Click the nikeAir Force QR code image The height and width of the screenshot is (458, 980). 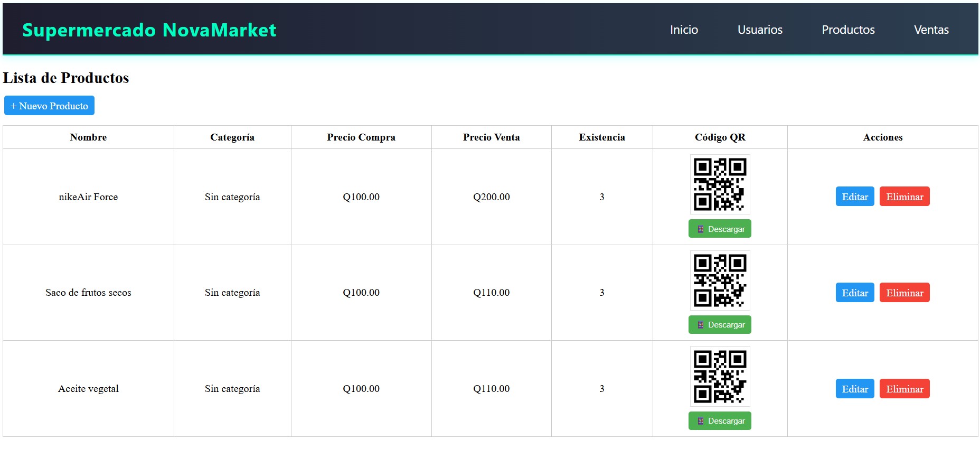[720, 184]
